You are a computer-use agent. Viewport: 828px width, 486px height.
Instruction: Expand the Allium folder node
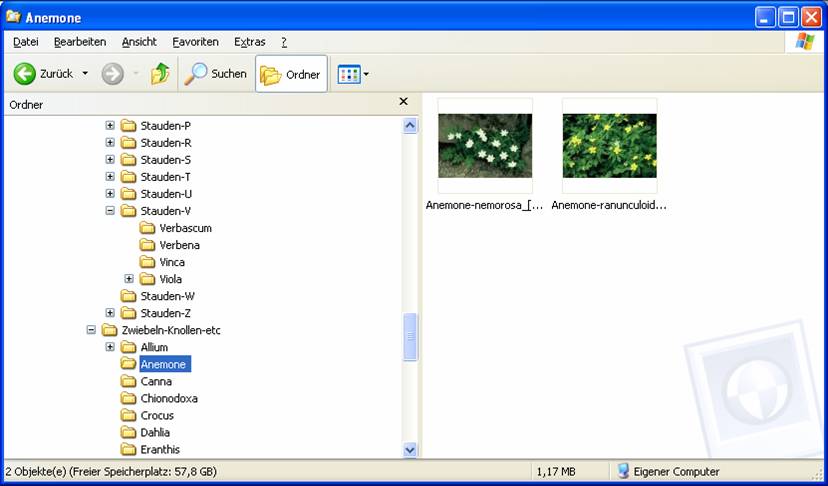110,347
